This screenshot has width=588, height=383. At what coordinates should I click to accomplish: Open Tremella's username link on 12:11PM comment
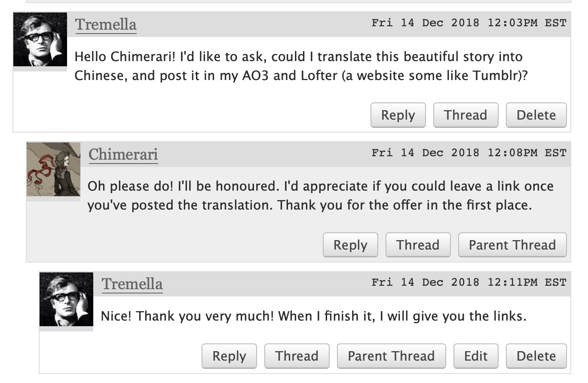pyautogui.click(x=132, y=284)
